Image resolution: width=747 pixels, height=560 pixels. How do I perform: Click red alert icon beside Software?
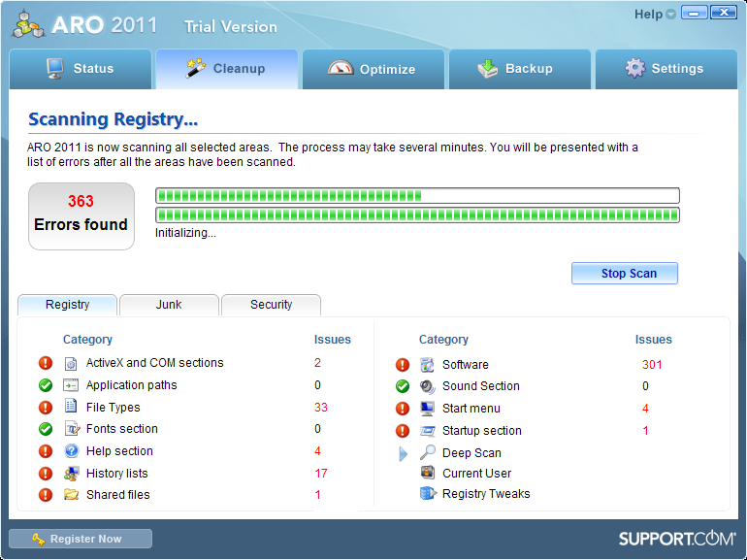coord(403,365)
